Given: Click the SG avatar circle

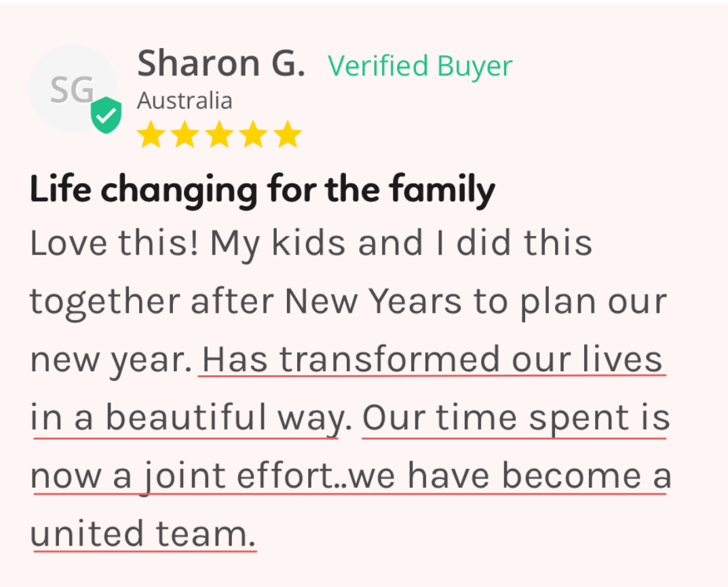Looking at the screenshot, I should 73,88.
